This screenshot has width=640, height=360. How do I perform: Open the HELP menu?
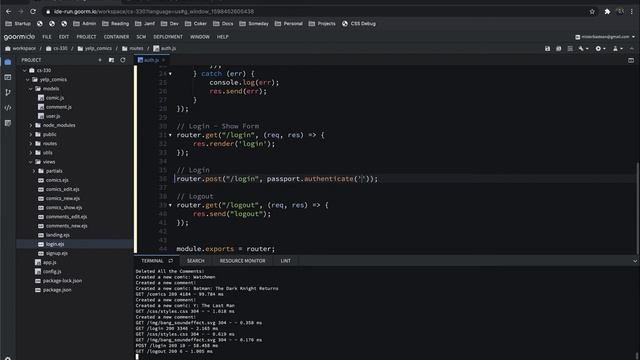222,37
